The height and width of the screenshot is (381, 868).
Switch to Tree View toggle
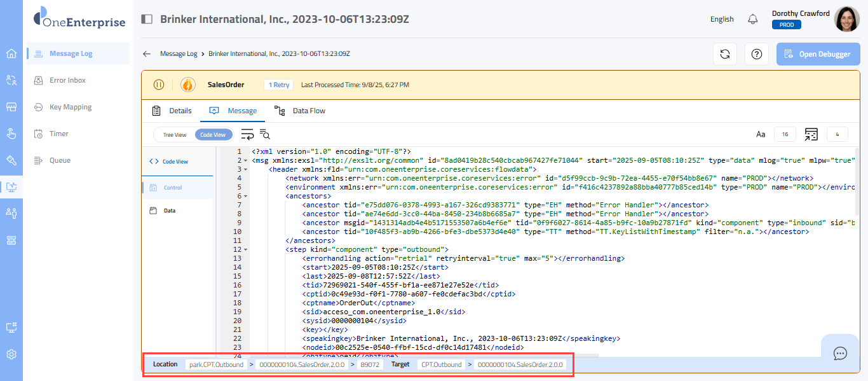(175, 135)
